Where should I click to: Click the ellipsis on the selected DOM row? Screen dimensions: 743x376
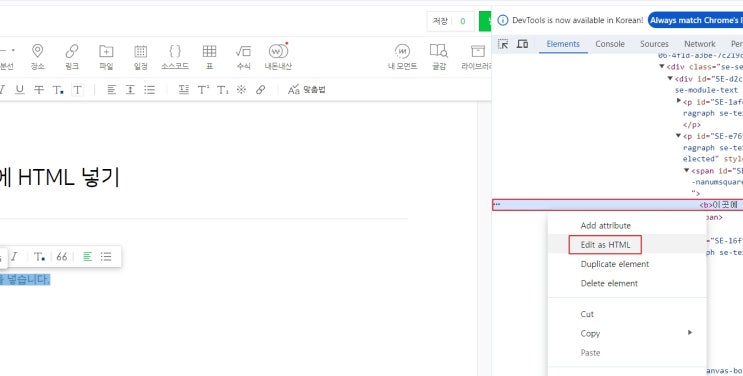tap(497, 204)
